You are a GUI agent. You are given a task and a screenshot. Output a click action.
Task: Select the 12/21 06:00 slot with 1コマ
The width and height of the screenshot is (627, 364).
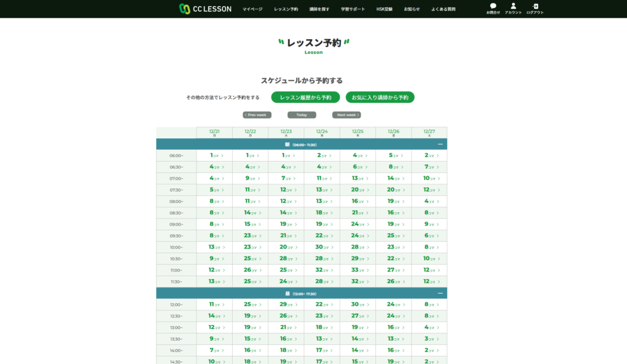click(214, 155)
